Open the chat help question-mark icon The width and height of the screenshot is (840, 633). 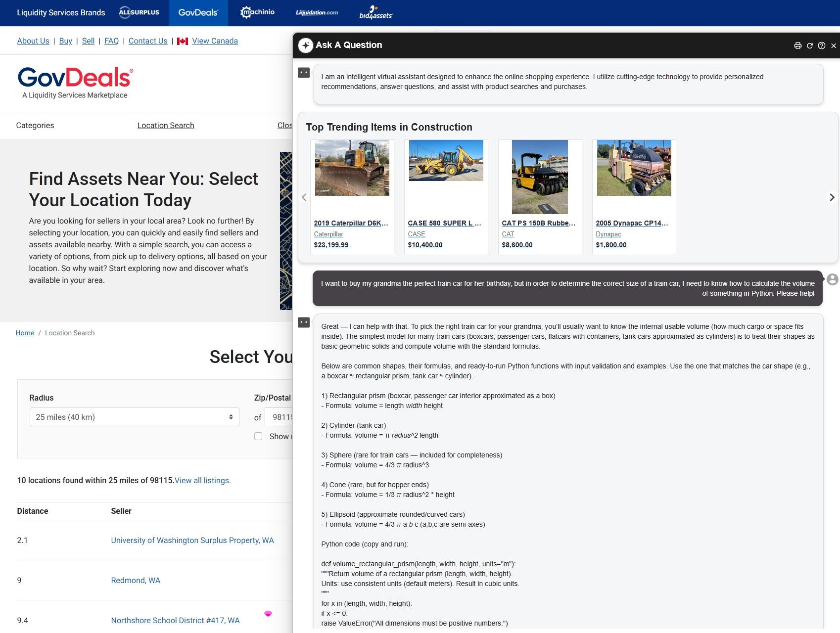point(822,45)
